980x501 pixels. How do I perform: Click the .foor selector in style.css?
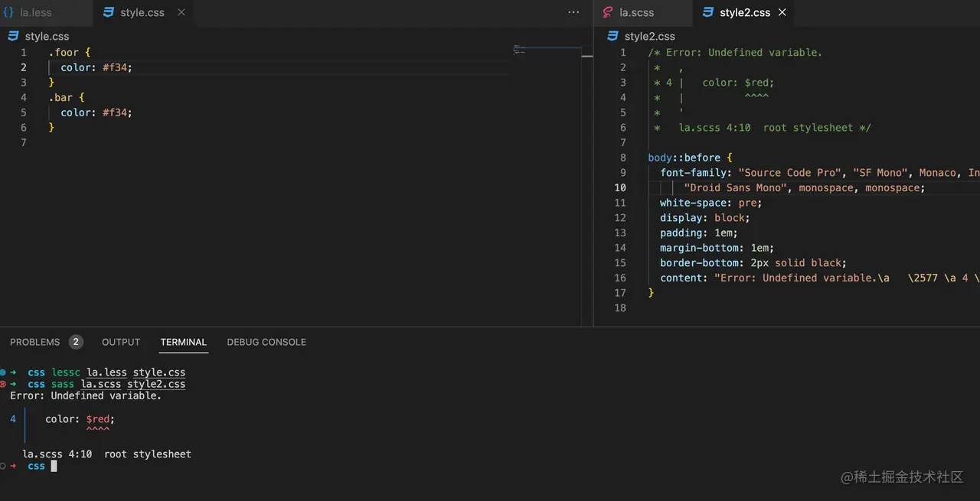tap(64, 53)
